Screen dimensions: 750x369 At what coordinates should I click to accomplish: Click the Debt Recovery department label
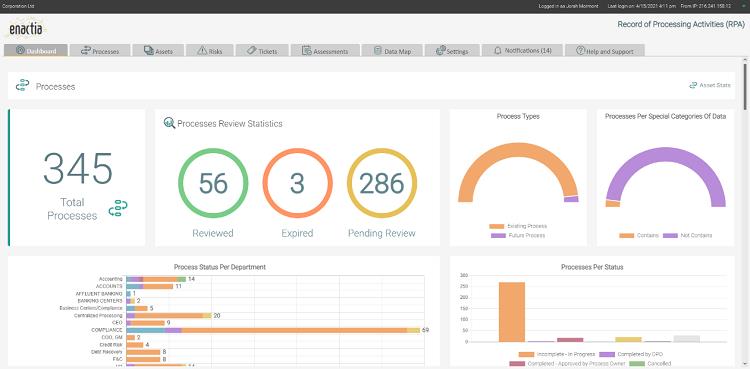click(x=108, y=352)
